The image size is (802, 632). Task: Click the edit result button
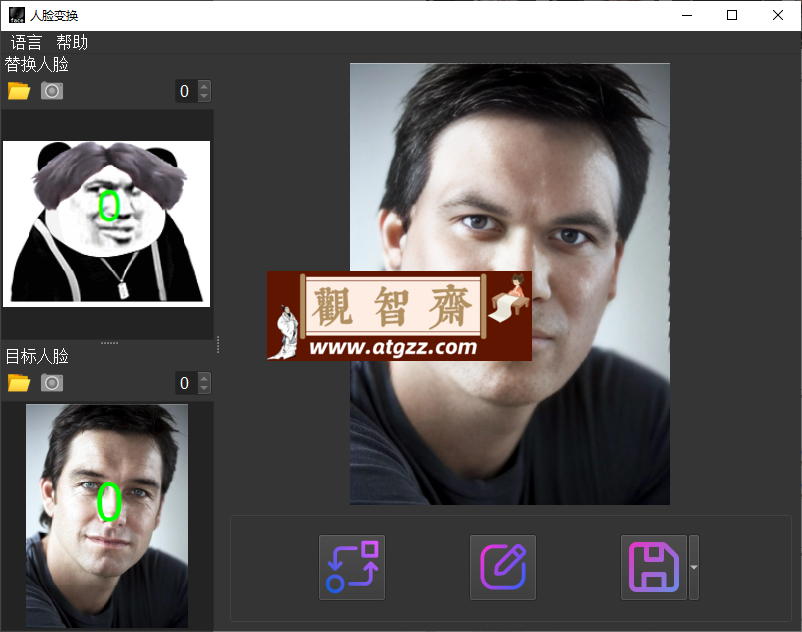[503, 567]
